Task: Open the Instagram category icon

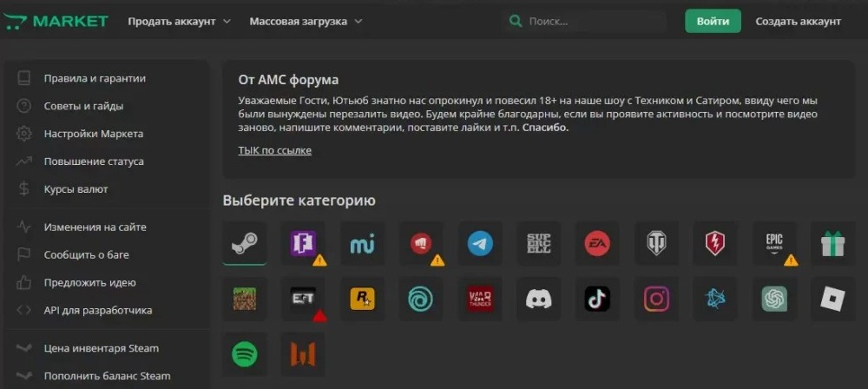Action: click(656, 300)
